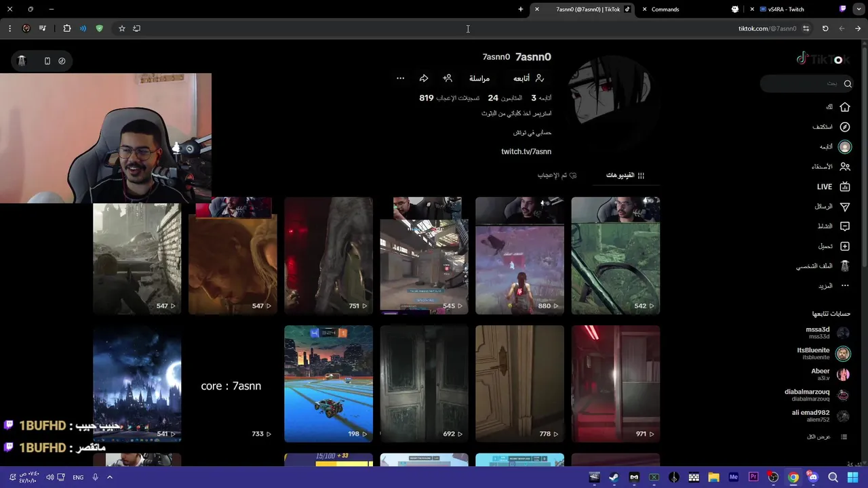This screenshot has height=488, width=868.
Task: Click the volume speaker tray icon
Action: click(x=50, y=477)
